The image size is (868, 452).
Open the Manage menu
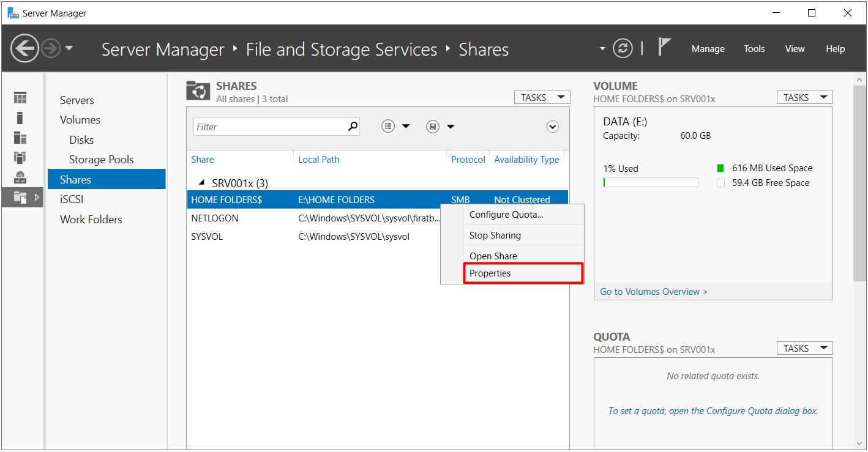[x=708, y=49]
